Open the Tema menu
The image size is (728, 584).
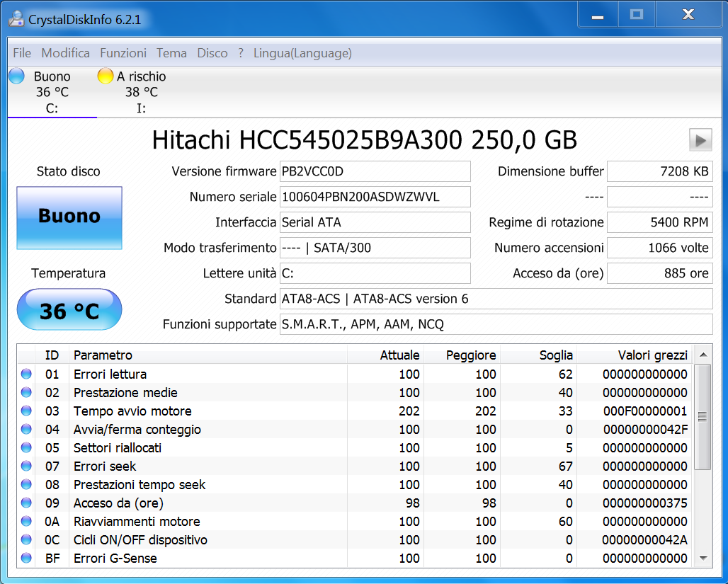pyautogui.click(x=171, y=53)
